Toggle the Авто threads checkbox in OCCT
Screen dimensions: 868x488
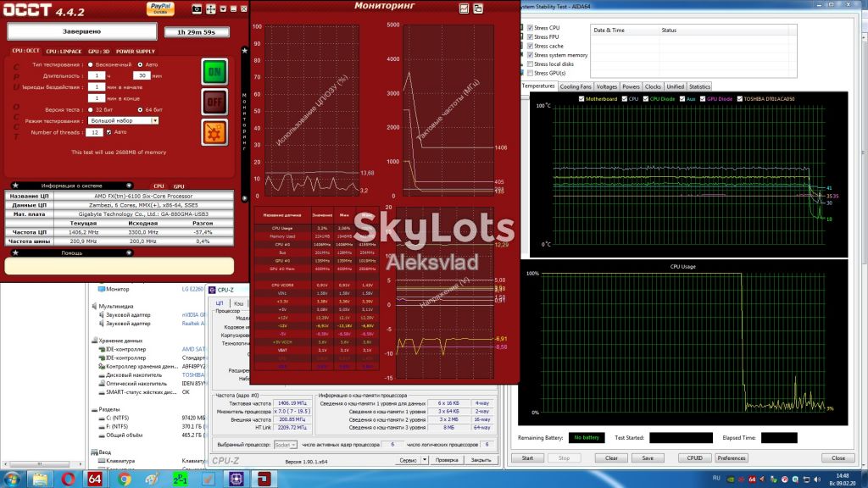coord(108,132)
